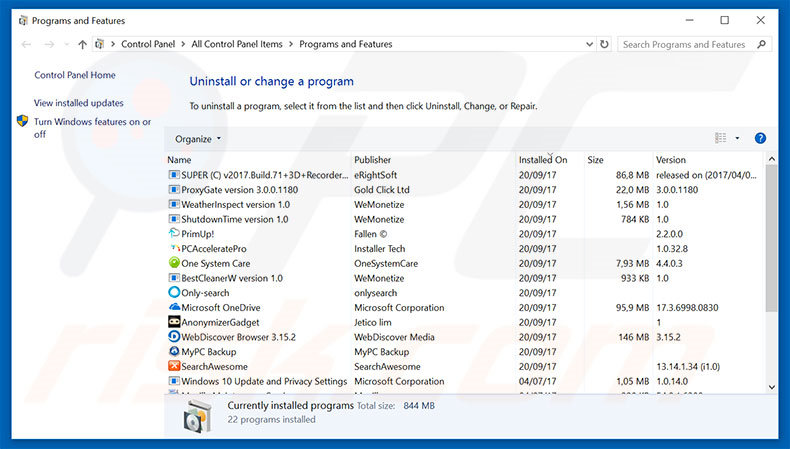Select the Microsoft OneDrive cloud icon

click(174, 308)
